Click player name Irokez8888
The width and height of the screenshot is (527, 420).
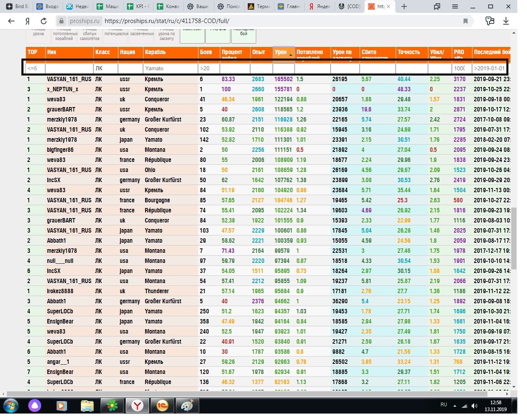[x=60, y=291]
